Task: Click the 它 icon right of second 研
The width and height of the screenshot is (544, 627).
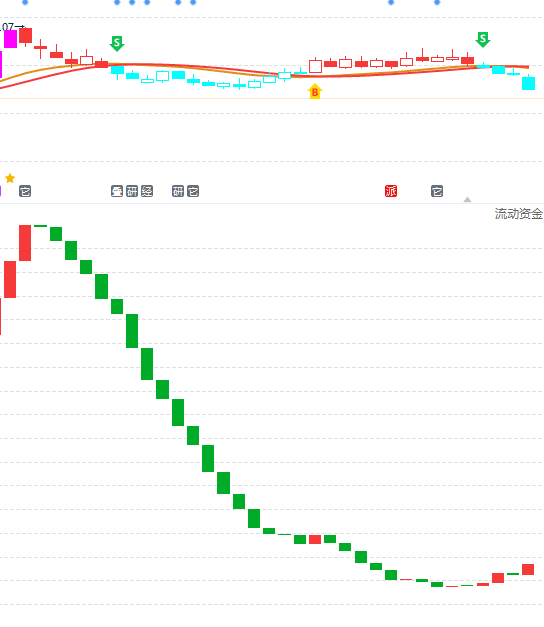Action: (x=193, y=192)
